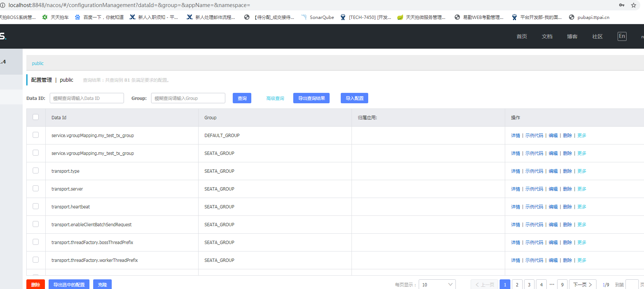Click 导入配置 button
Screen dimensions: 644x289
pos(354,98)
